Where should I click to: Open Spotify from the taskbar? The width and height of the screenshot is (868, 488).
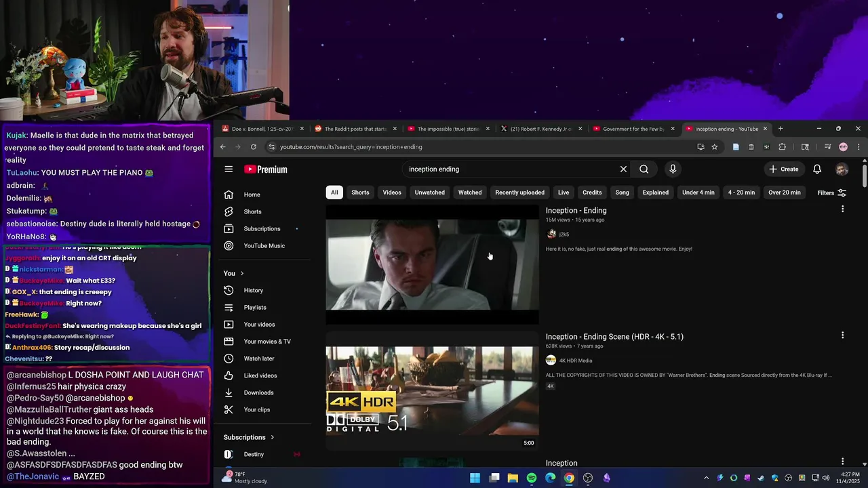532,478
